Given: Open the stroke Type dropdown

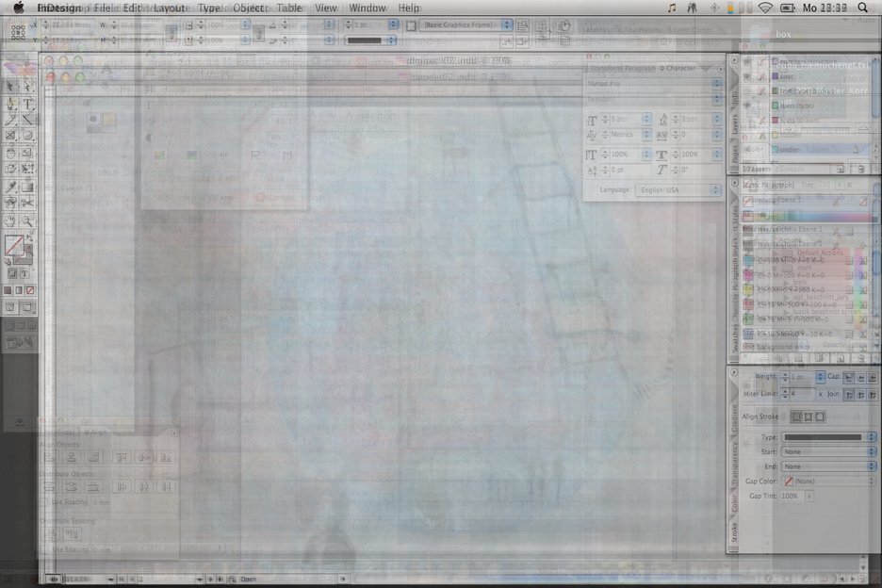Looking at the screenshot, I should pyautogui.click(x=828, y=437).
